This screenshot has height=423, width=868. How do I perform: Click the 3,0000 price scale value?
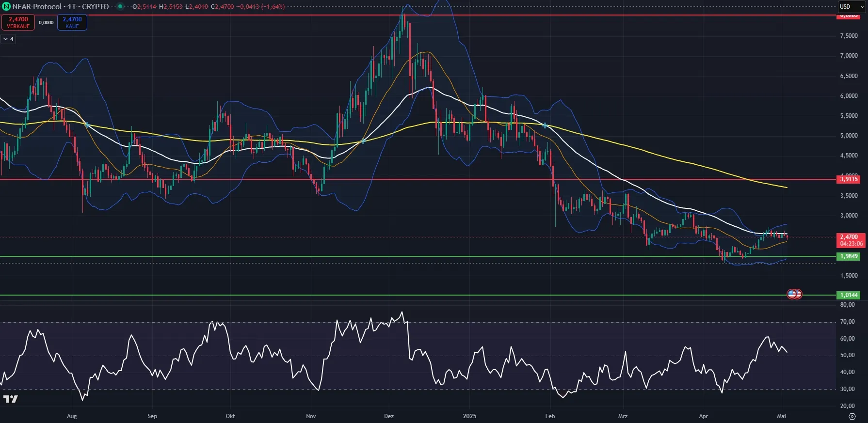pos(849,216)
